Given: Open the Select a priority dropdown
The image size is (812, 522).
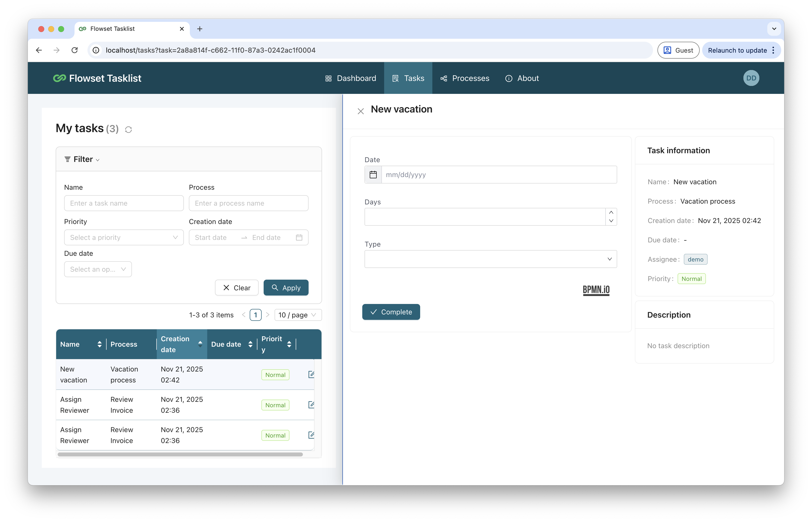Looking at the screenshot, I should [x=124, y=237].
